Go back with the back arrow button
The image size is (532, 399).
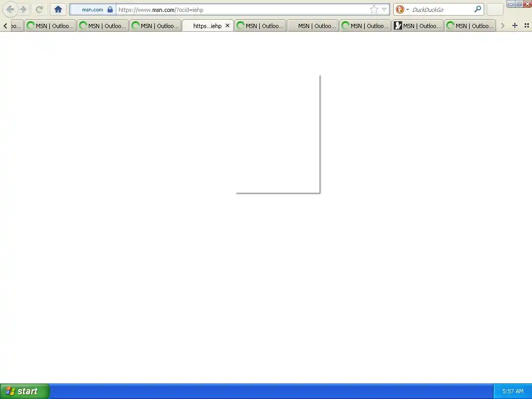[x=10, y=9]
